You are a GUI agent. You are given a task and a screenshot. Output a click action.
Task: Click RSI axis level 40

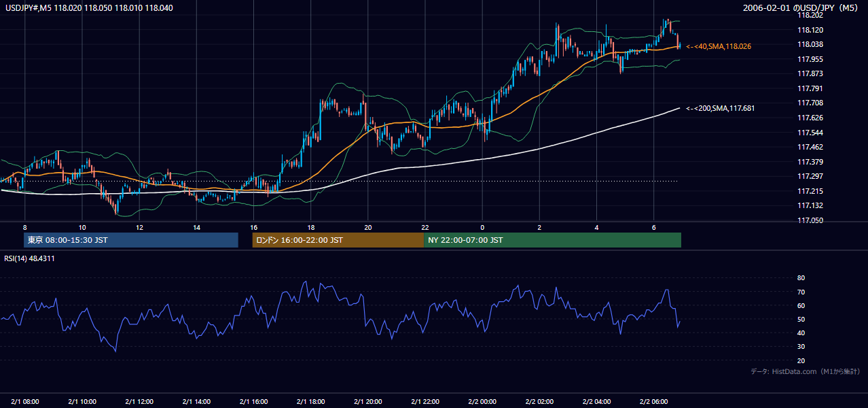point(801,333)
